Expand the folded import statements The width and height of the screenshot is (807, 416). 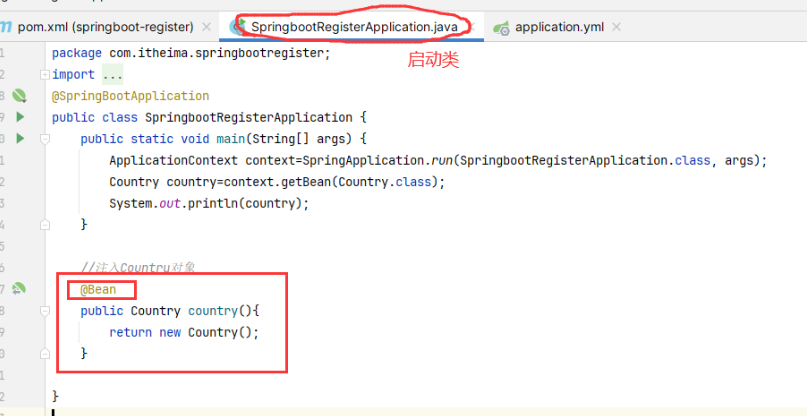click(45, 75)
